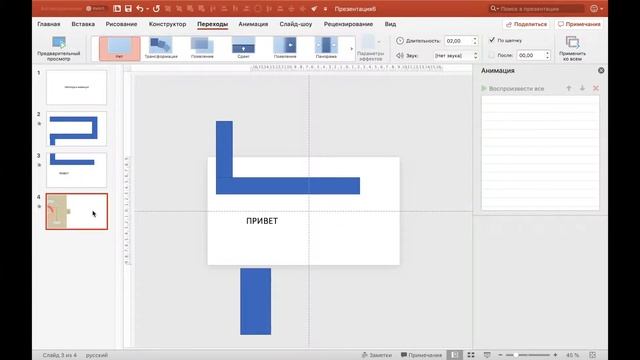Switch to the Анимация tab
This screenshot has width=640, height=360.
(x=253, y=24)
